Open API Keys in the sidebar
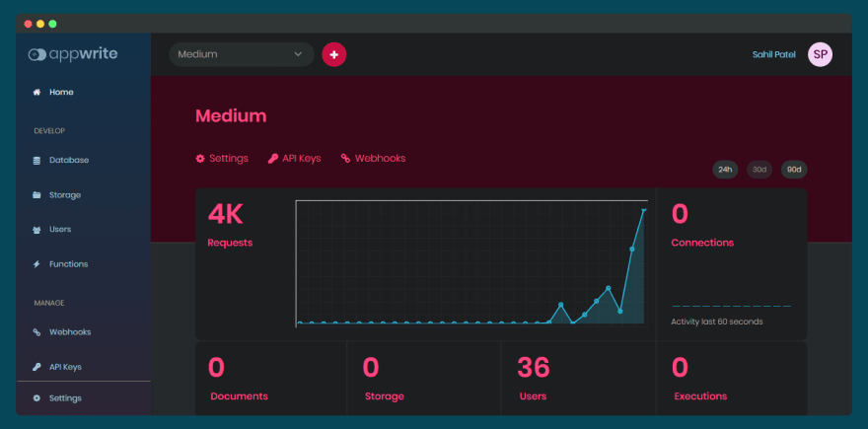The image size is (868, 429). point(65,367)
